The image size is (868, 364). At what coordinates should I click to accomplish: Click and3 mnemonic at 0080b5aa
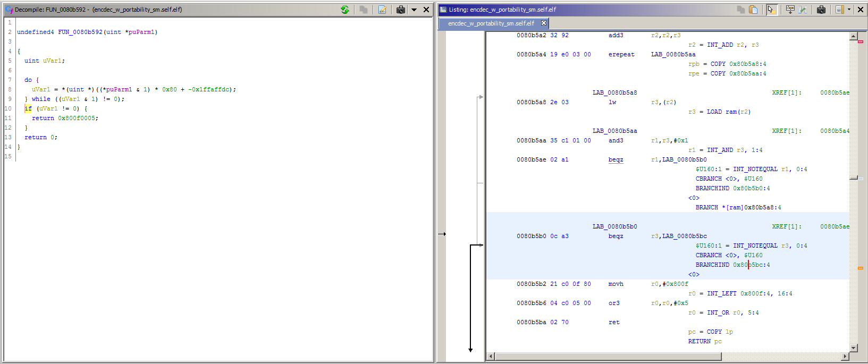616,140
